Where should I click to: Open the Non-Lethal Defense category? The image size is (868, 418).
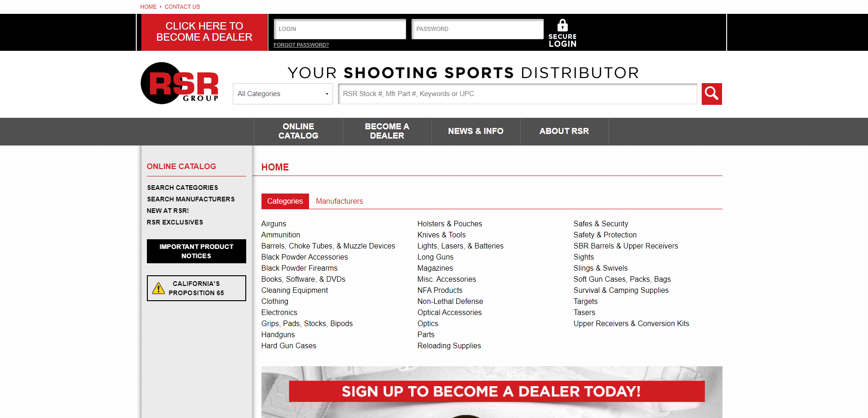pyautogui.click(x=450, y=301)
